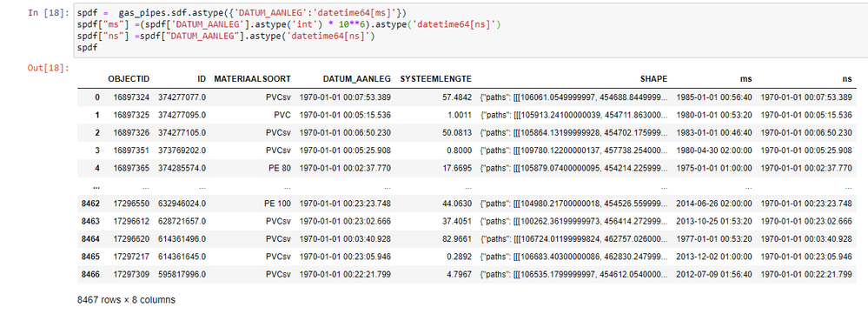
Task: Click the DATUM_AANLEG column header
Action: click(x=357, y=78)
